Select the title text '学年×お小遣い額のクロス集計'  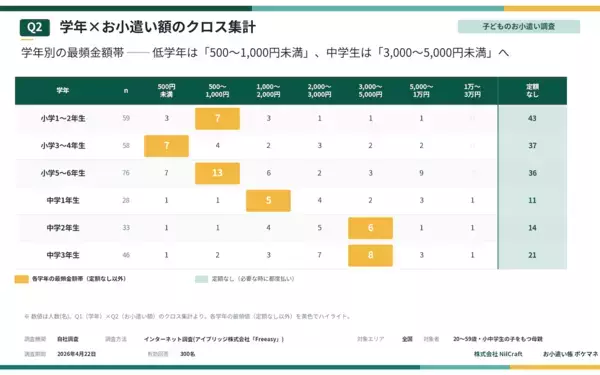(x=158, y=27)
